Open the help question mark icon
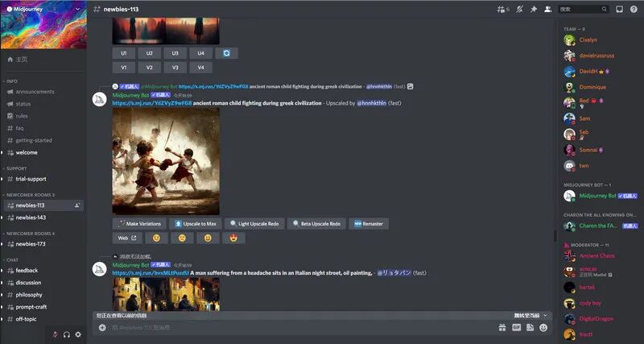This screenshot has height=344, width=644. coord(634,9)
